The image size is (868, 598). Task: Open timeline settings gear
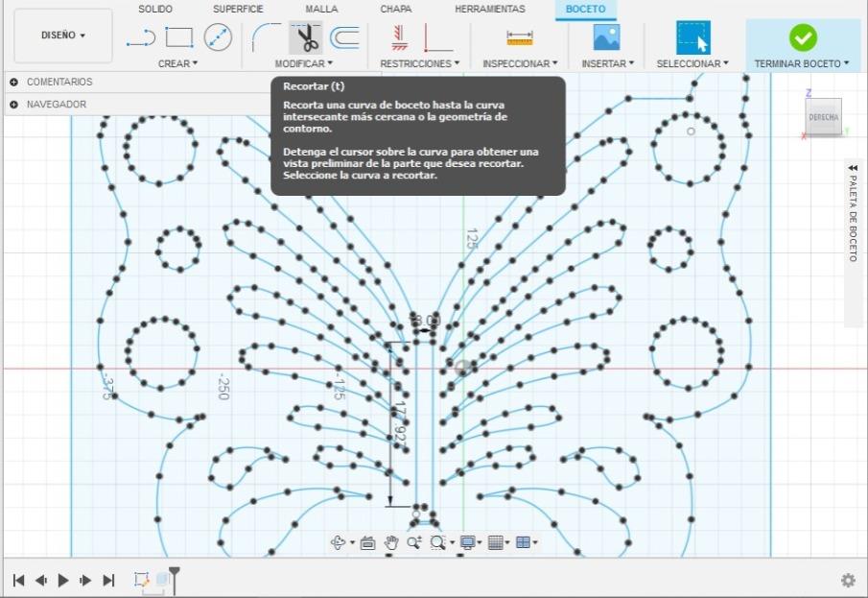848,580
